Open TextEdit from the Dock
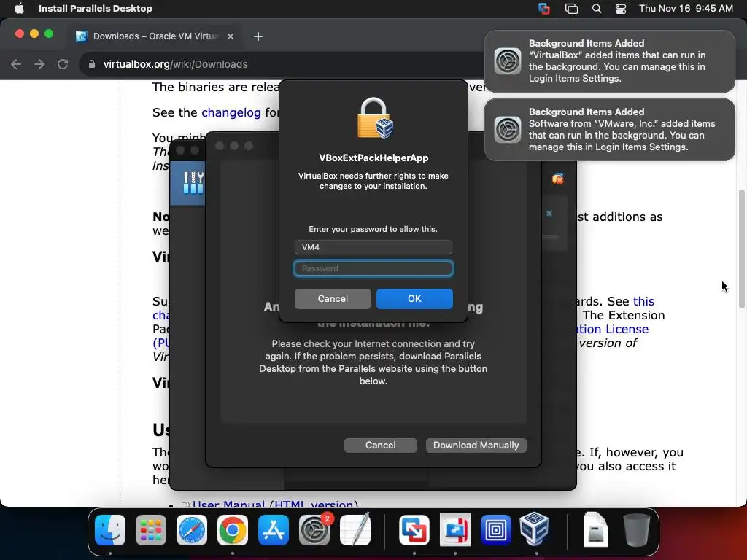The width and height of the screenshot is (747, 560). [355, 530]
